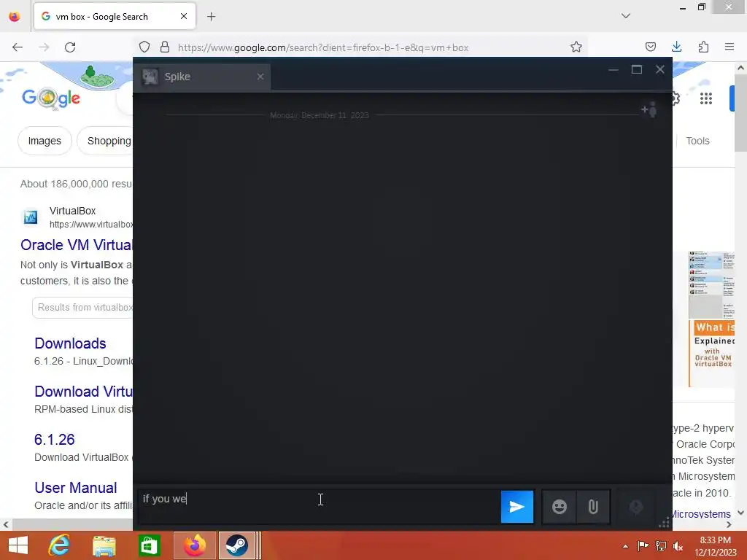Open the emoticon picker in Steam chat
The width and height of the screenshot is (747, 560).
560,507
